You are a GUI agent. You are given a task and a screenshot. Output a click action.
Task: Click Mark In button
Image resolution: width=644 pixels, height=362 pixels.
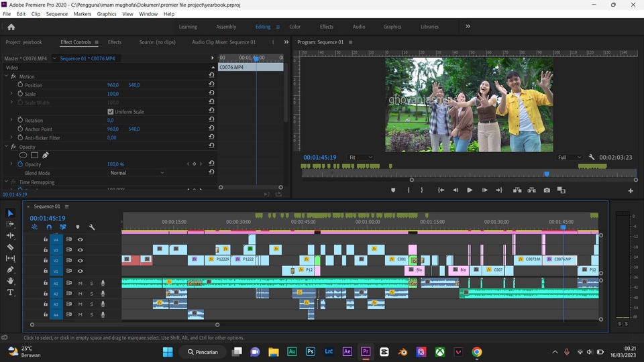(x=409, y=190)
